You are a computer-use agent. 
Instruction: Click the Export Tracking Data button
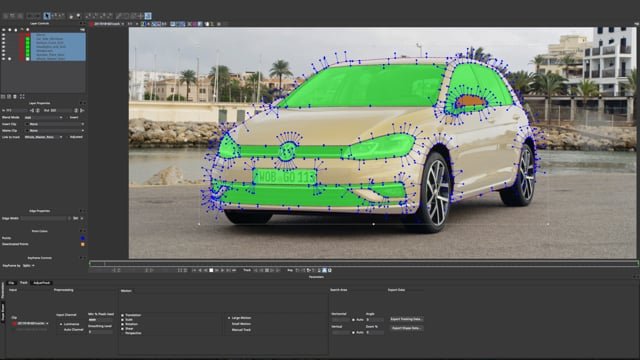(407, 319)
